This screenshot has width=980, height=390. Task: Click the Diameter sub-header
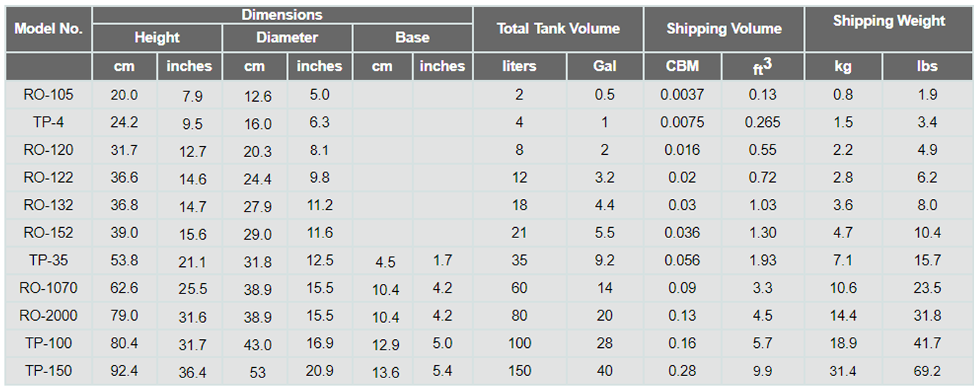pos(288,38)
